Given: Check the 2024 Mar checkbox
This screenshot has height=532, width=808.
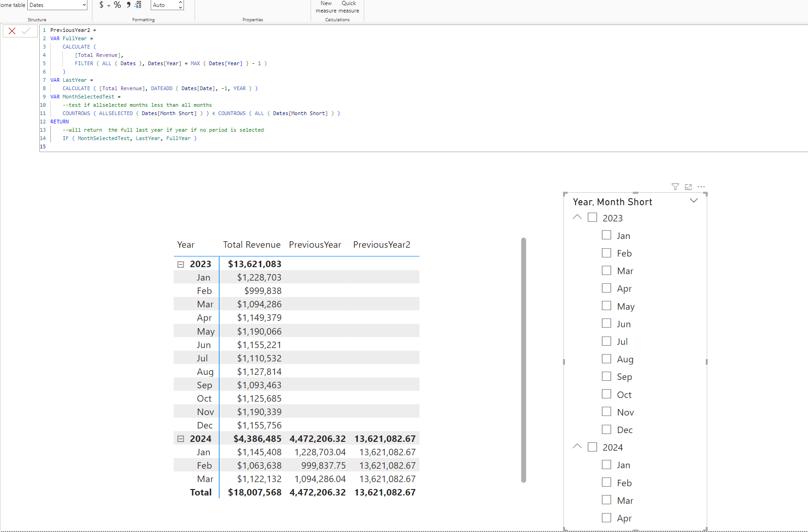Looking at the screenshot, I should tap(606, 500).
